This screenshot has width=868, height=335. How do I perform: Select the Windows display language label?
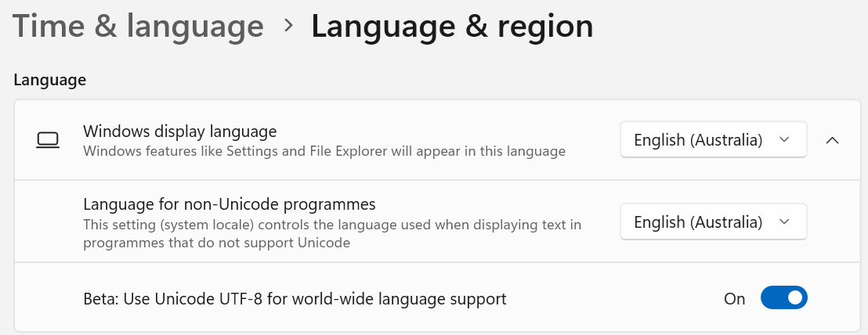tap(180, 131)
